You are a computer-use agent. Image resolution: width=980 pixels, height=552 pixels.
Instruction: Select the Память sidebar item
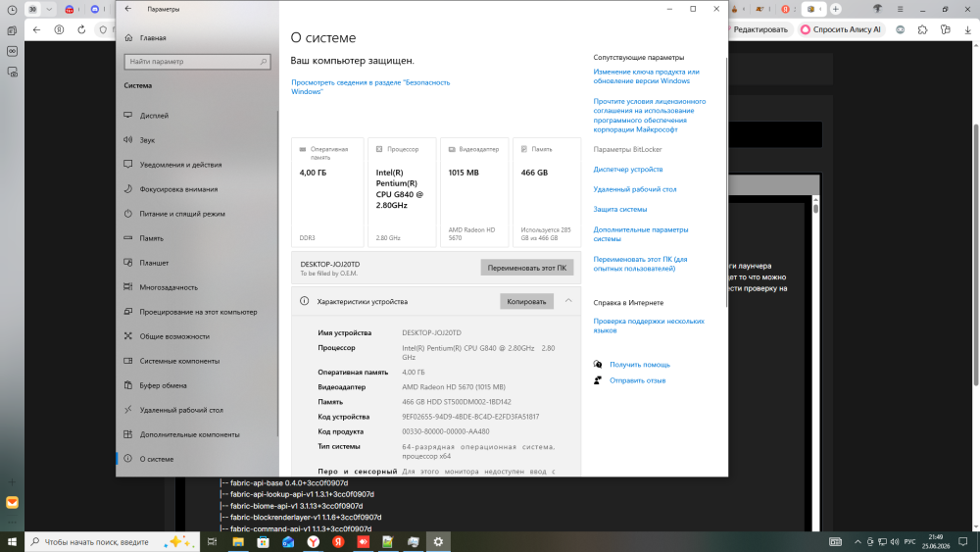click(x=151, y=238)
